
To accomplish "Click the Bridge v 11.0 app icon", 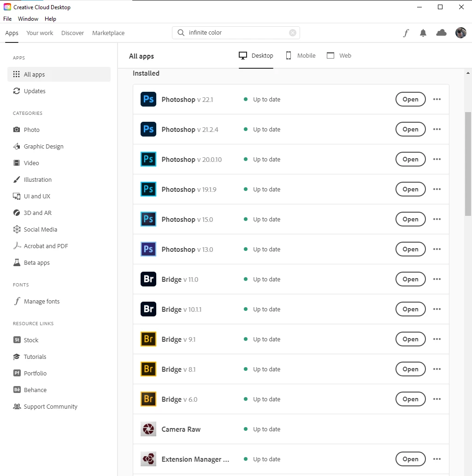I will (x=148, y=280).
